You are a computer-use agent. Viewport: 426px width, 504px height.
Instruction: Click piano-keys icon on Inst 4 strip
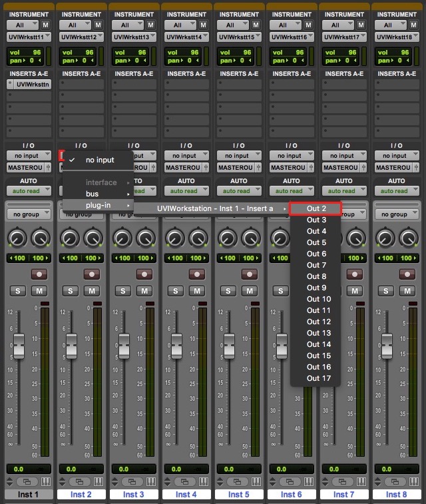[x=204, y=481]
